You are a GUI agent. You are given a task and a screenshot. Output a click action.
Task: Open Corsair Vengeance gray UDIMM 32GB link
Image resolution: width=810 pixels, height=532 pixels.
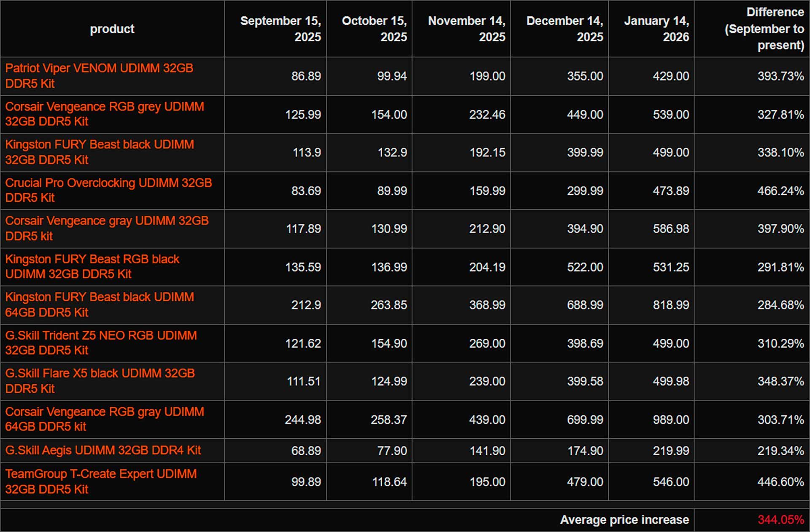coord(106,221)
